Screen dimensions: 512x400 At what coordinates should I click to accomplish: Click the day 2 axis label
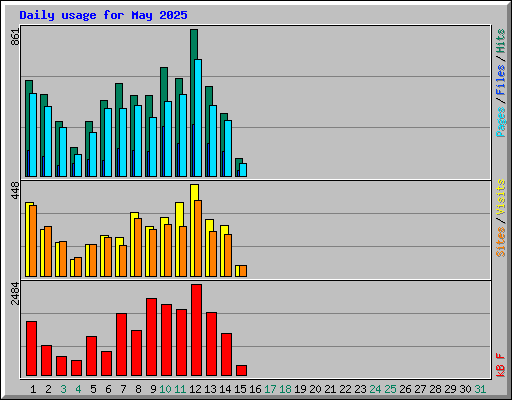(48, 389)
